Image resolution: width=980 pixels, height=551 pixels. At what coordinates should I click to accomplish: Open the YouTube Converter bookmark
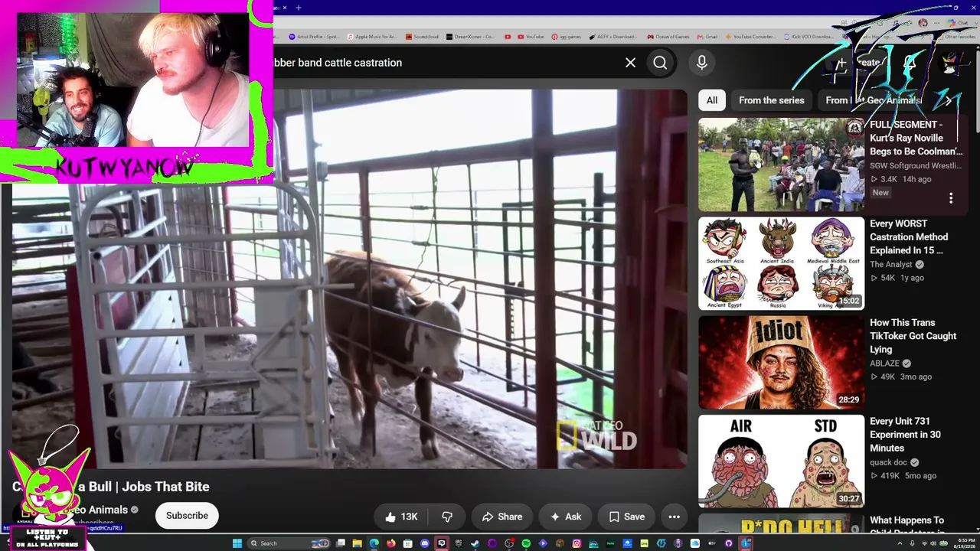[x=750, y=37]
